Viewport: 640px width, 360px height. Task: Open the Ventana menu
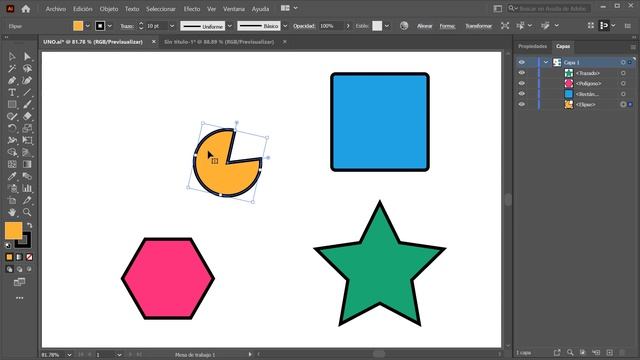point(233,9)
